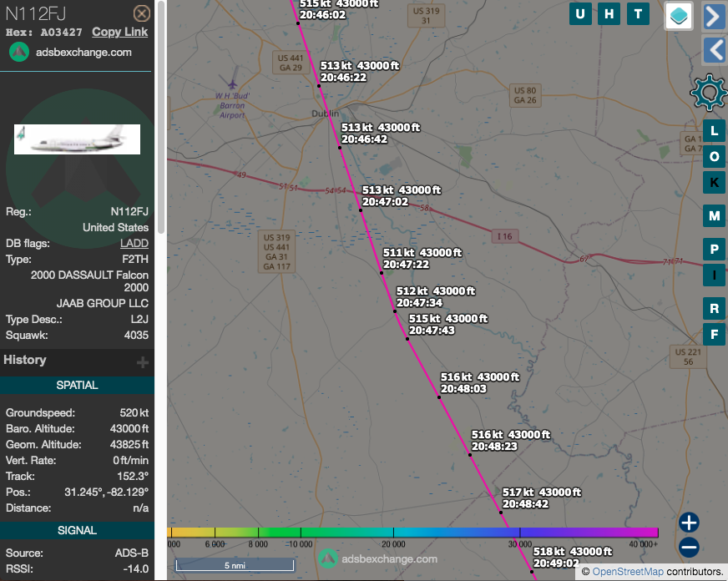Click the US 80 GA 26 road shield
728x581 pixels.
coord(525,95)
